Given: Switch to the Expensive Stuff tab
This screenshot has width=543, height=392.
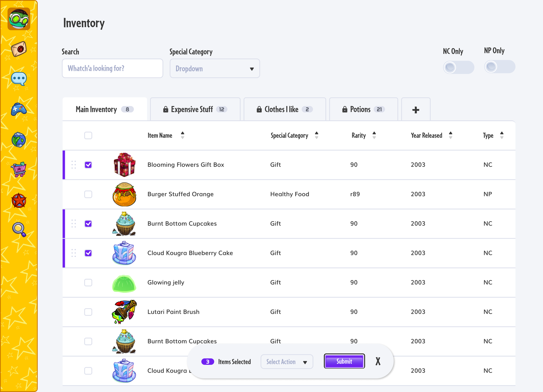Looking at the screenshot, I should [195, 110].
